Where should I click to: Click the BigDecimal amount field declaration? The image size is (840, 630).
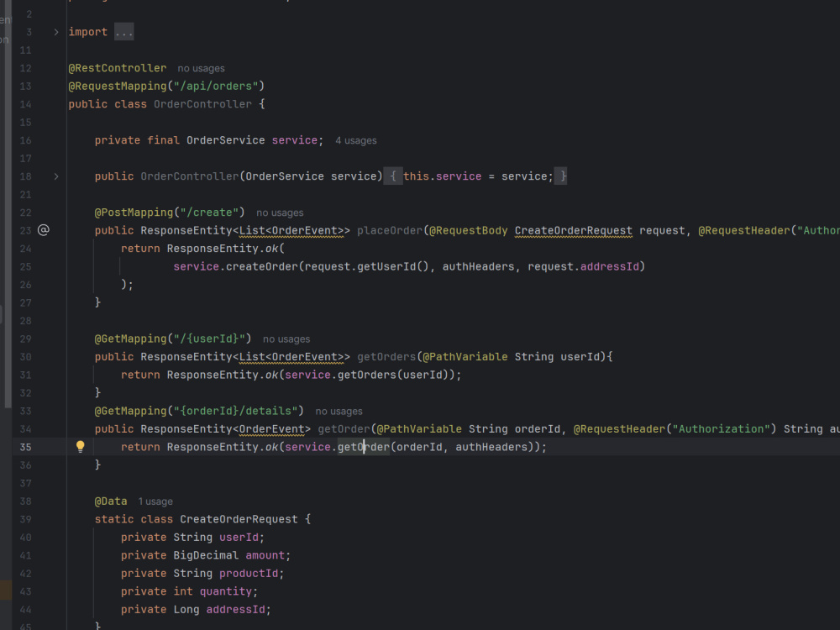coord(206,555)
